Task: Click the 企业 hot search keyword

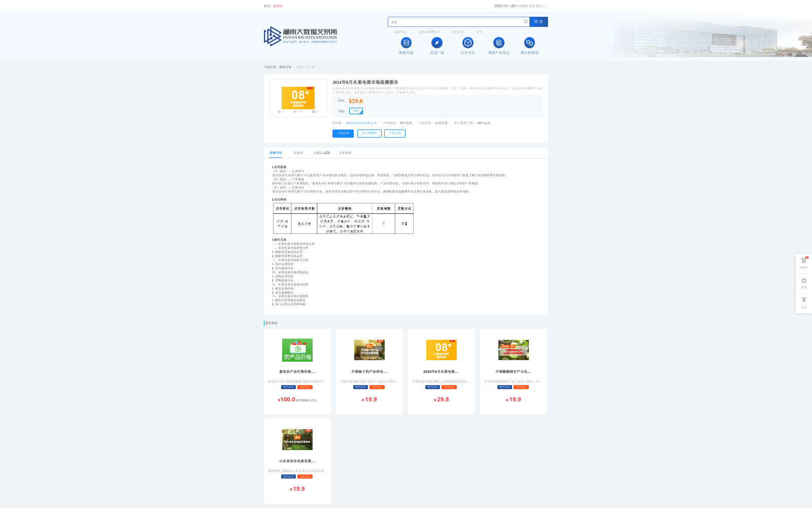Action: point(479,32)
